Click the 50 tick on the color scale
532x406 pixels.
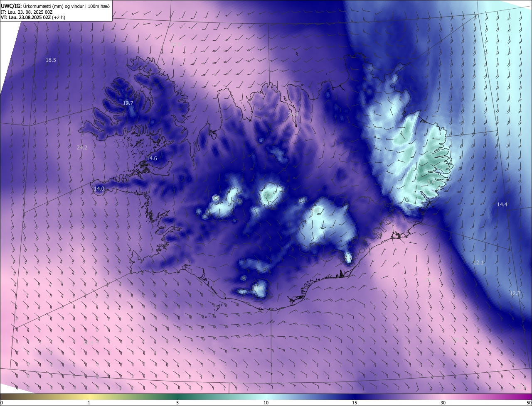(x=529, y=403)
